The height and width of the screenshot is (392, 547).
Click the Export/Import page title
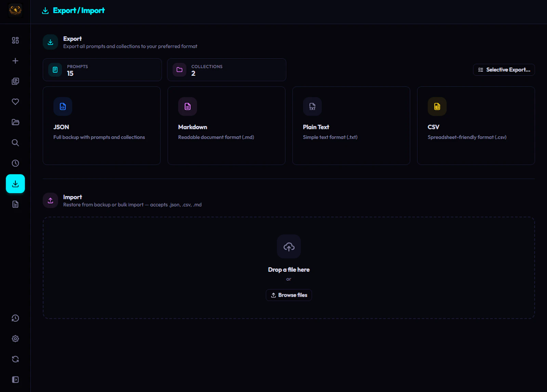[x=79, y=11]
